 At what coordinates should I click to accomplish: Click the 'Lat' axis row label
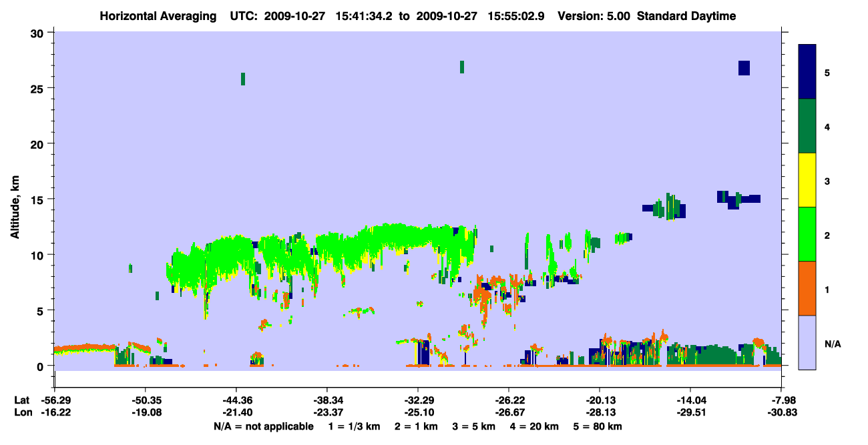coord(21,400)
